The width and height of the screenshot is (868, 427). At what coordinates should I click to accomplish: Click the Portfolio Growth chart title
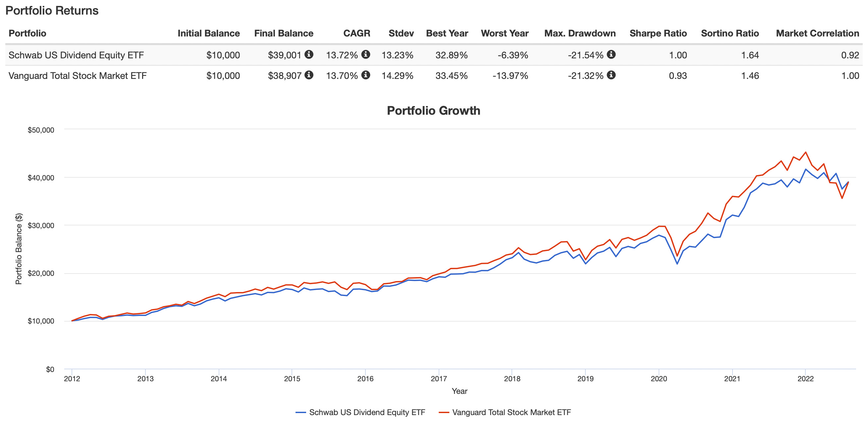[x=433, y=111]
